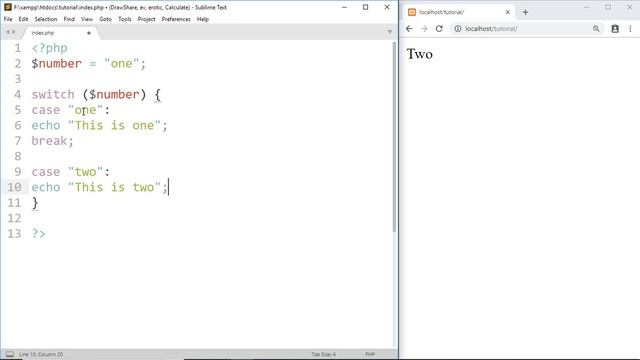
Task: Open the Selection menu
Action: [x=46, y=19]
